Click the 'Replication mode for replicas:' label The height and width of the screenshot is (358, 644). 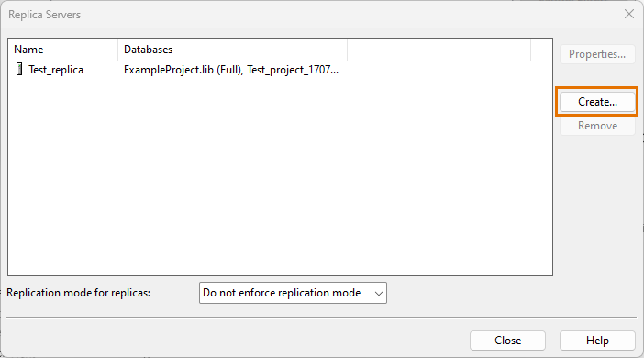tap(79, 293)
